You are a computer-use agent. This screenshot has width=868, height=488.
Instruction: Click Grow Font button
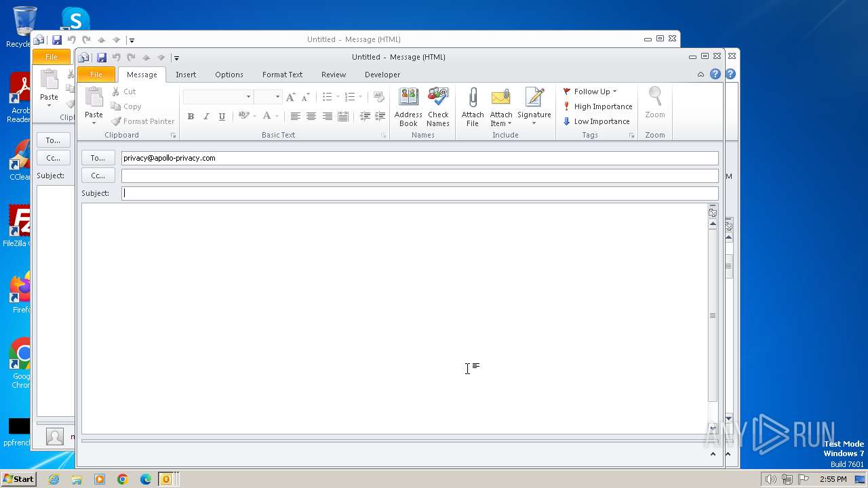291,97
